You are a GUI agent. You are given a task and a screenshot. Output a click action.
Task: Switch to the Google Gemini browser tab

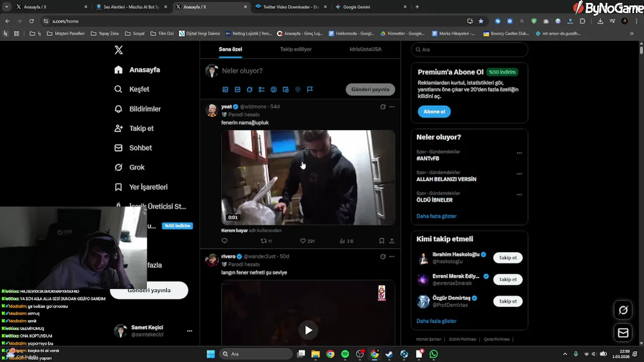point(371,7)
